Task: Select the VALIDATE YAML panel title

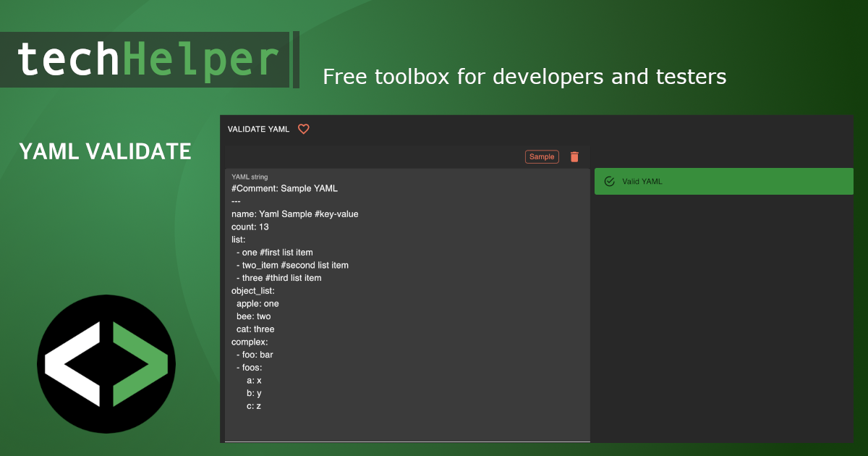Action: [258, 130]
